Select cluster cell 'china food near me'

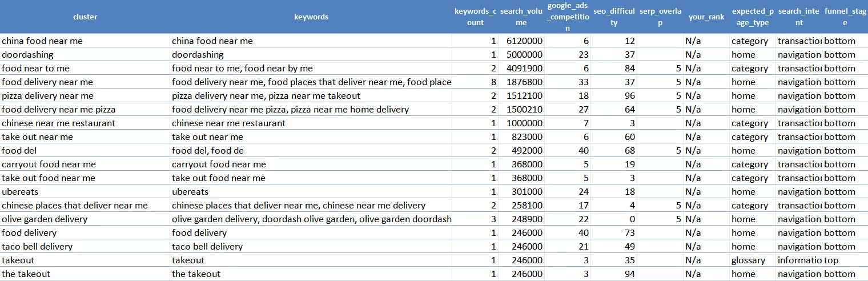point(85,41)
